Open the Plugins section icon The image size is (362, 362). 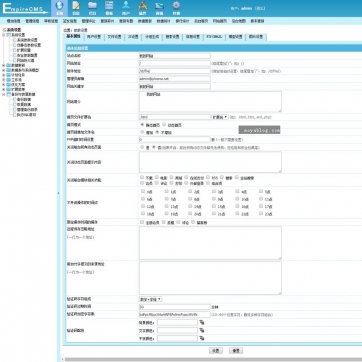(x=143, y=8)
